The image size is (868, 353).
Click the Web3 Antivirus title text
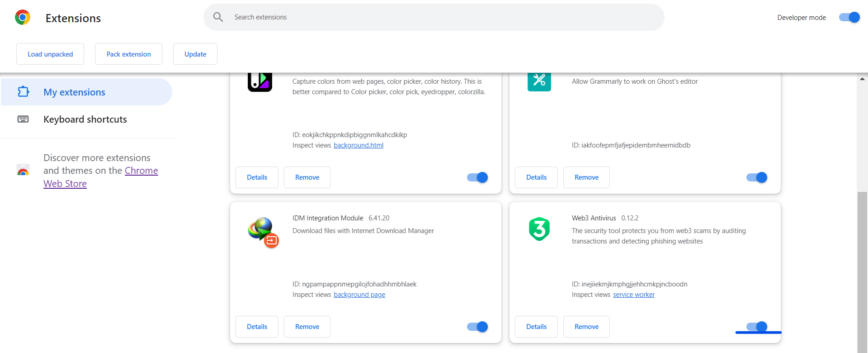[594, 218]
